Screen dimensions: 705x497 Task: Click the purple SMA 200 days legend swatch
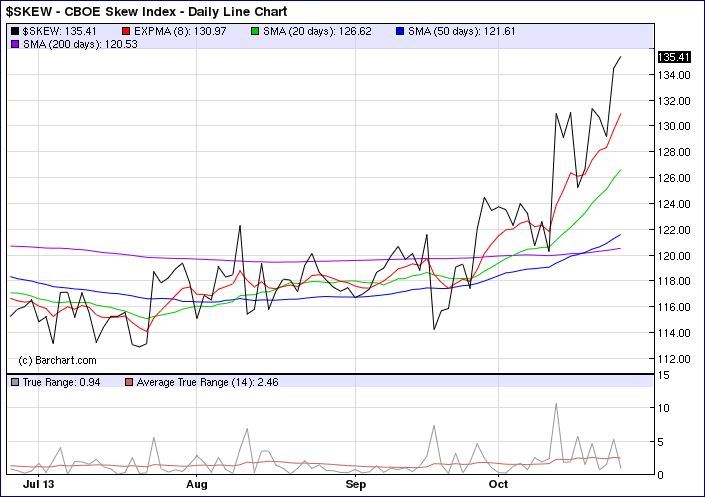pos(15,44)
